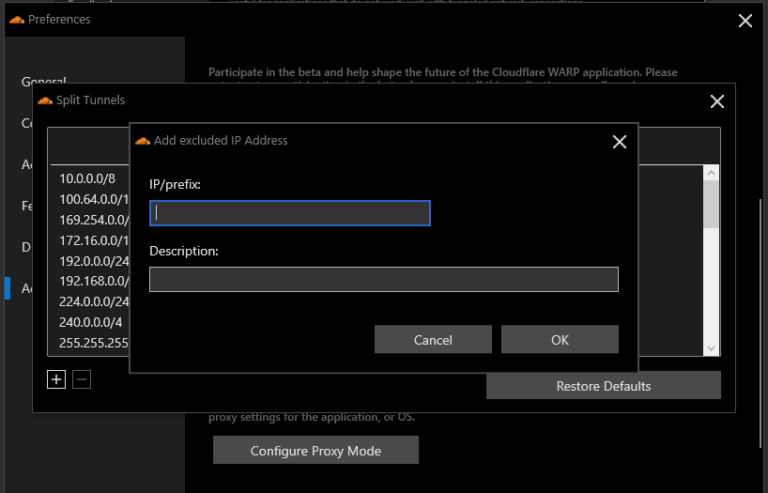This screenshot has height=493, width=768.
Task: Close the Preferences window
Action: pyautogui.click(x=745, y=20)
